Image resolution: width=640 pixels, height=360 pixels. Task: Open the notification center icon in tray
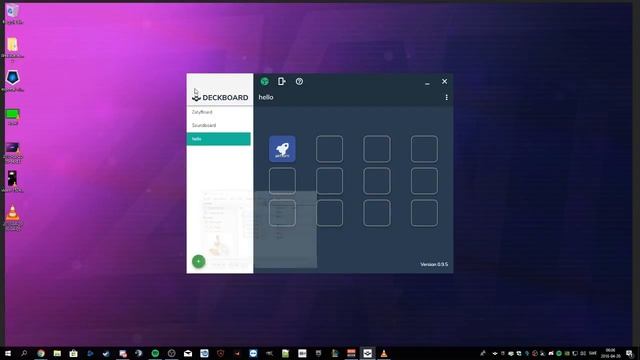[629, 353]
